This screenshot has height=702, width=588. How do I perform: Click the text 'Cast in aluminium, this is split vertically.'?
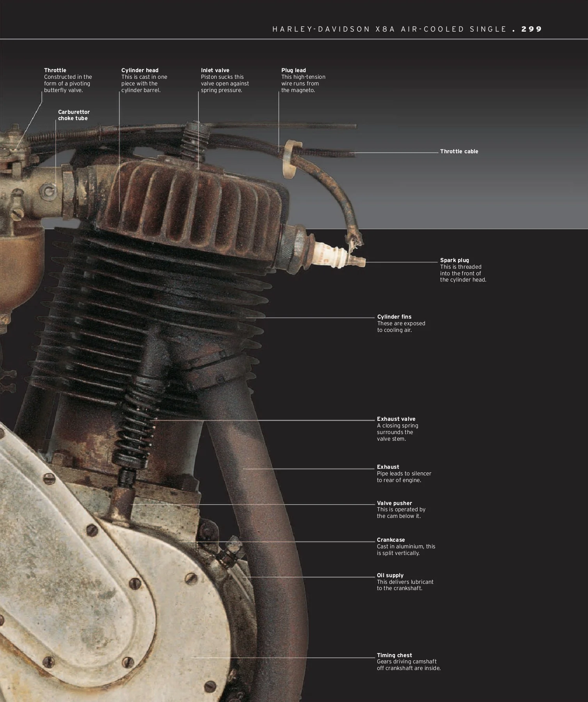(406, 550)
